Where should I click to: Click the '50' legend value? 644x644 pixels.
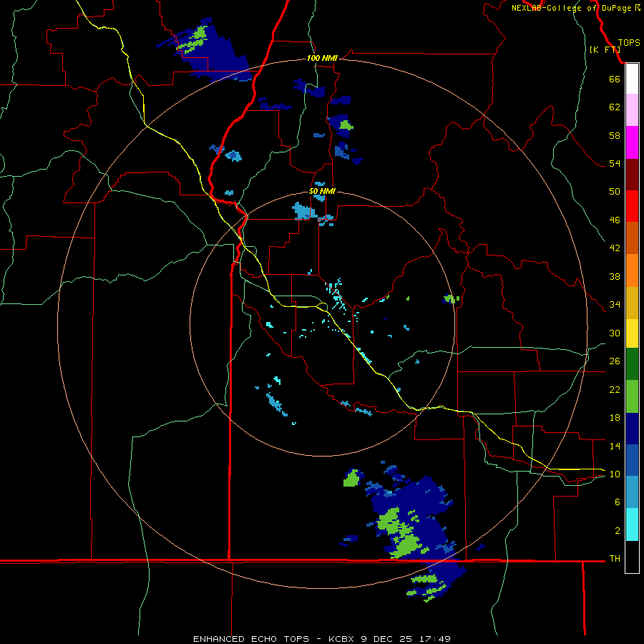coord(615,192)
